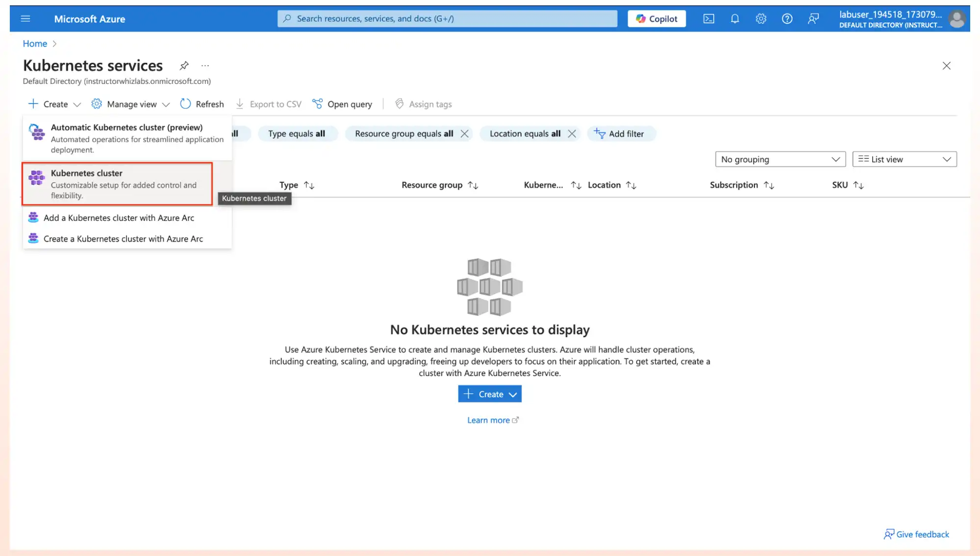Click Give feedback link
The height and width of the screenshot is (556, 980).
(916, 534)
